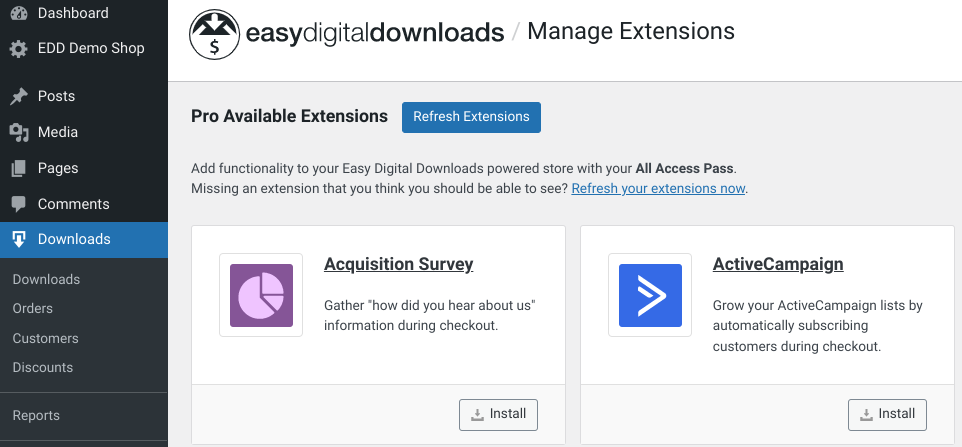Click the EDD Demo Shop gear icon
The width and height of the screenshot is (962, 447).
click(x=19, y=49)
